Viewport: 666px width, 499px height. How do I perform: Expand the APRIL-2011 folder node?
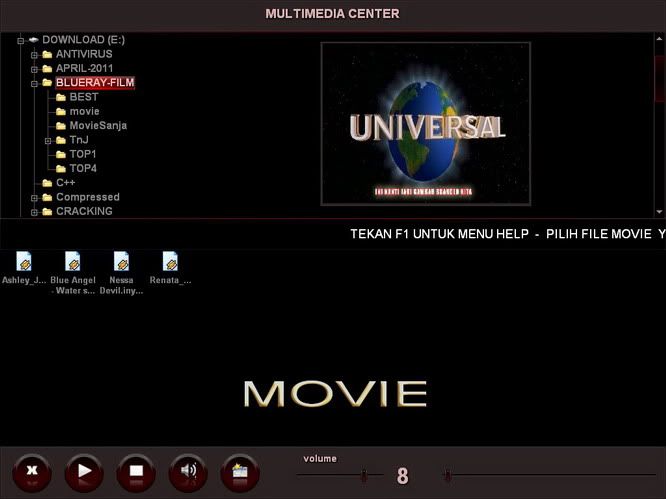point(34,69)
